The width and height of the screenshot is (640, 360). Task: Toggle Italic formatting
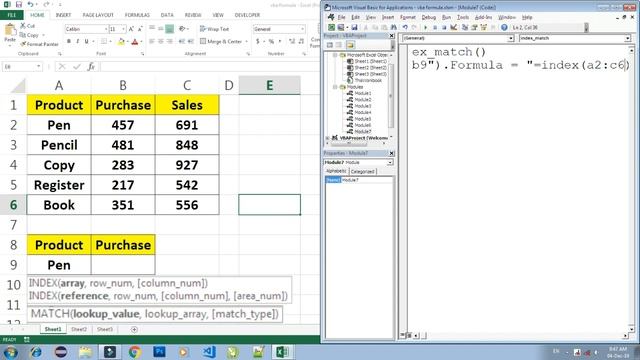78,41
